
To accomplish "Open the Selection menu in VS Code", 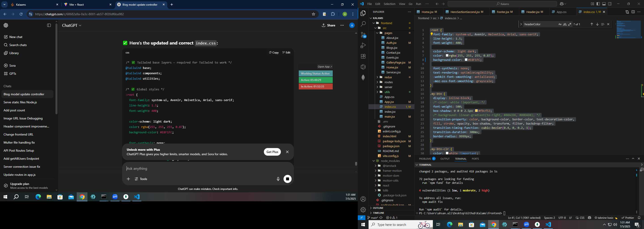I will point(389,4).
